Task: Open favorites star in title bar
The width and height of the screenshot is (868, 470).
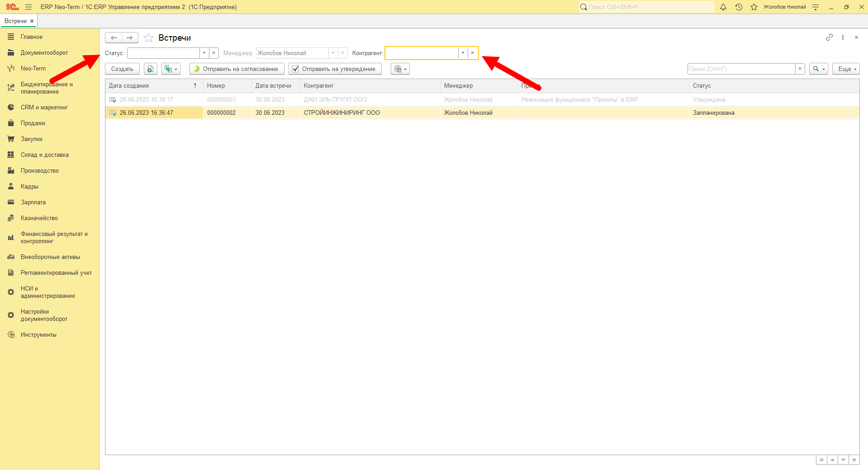Action: pos(754,7)
